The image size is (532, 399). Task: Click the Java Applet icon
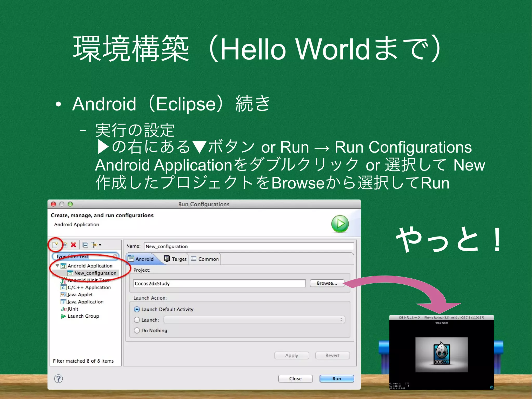[63, 295]
